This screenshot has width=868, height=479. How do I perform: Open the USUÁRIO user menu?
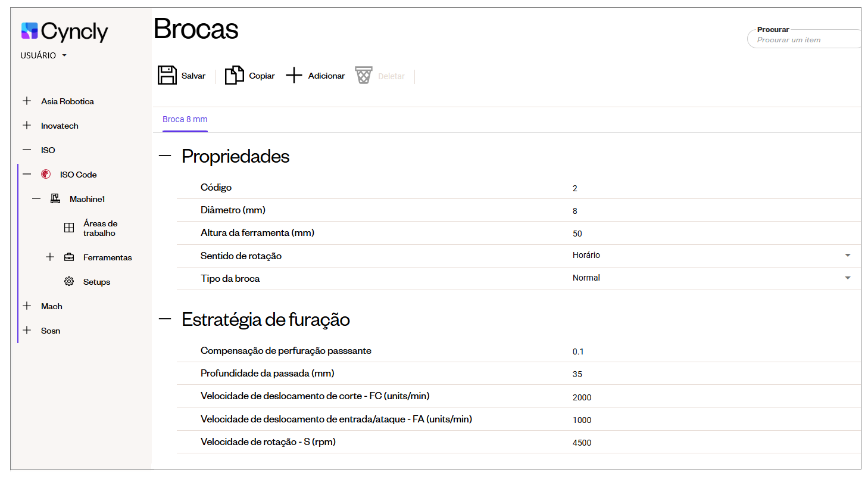pos(43,55)
